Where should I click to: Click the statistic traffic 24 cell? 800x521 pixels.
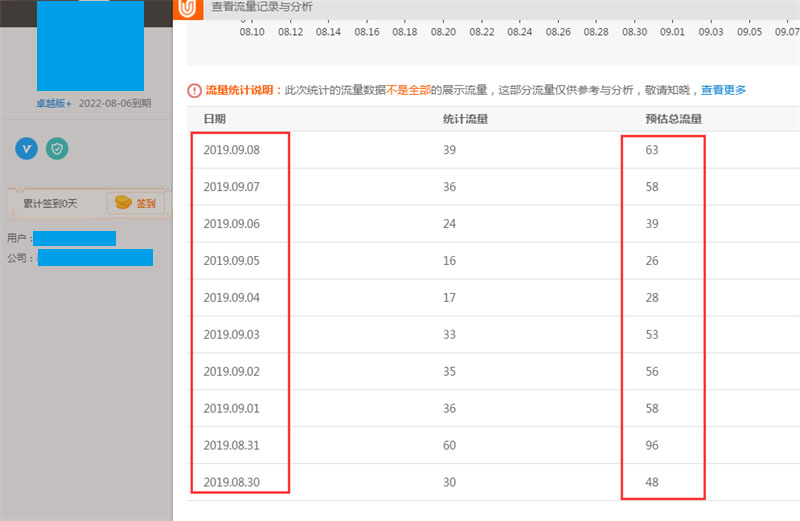pyautogui.click(x=449, y=224)
